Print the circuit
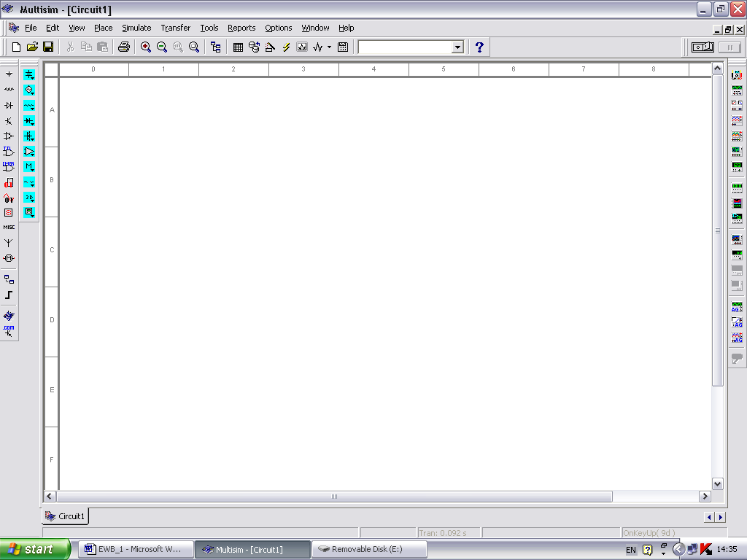 (124, 47)
